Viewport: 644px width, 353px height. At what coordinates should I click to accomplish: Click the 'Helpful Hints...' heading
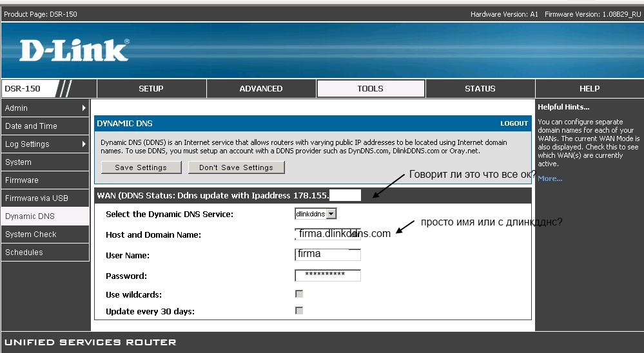[563, 107]
